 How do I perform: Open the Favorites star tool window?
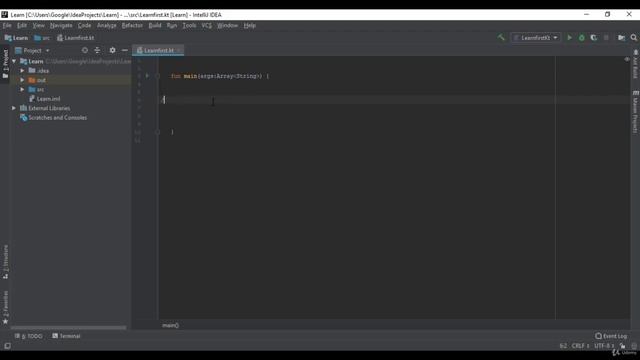point(5,307)
